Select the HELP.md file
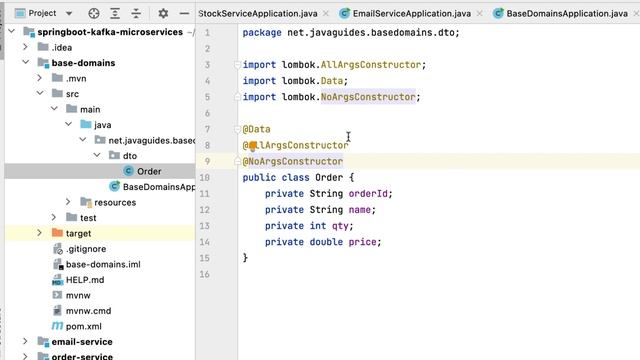640x360 pixels. 85,280
